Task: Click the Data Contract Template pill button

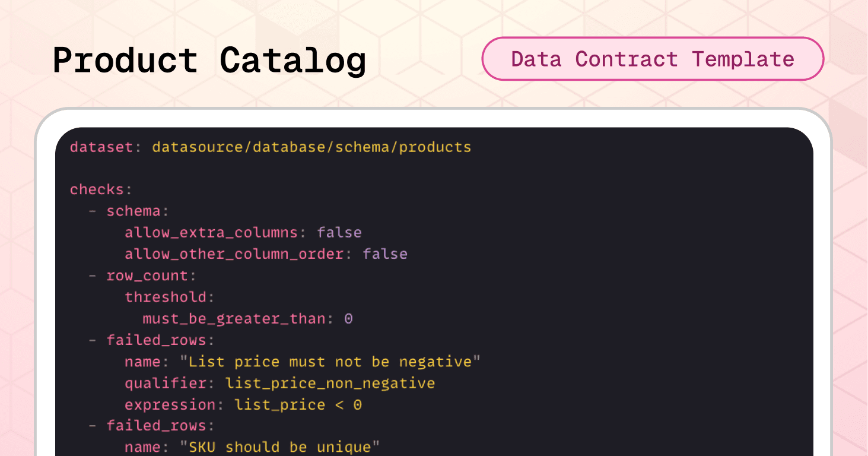Action: (x=653, y=59)
